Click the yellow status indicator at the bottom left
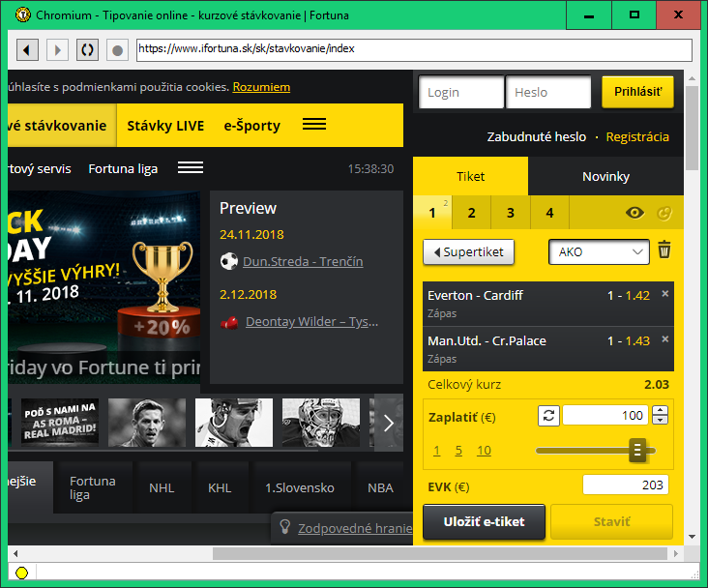 tap(21, 573)
